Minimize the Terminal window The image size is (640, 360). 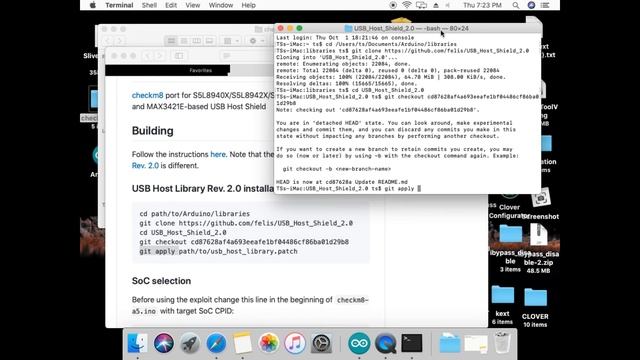(x=290, y=28)
